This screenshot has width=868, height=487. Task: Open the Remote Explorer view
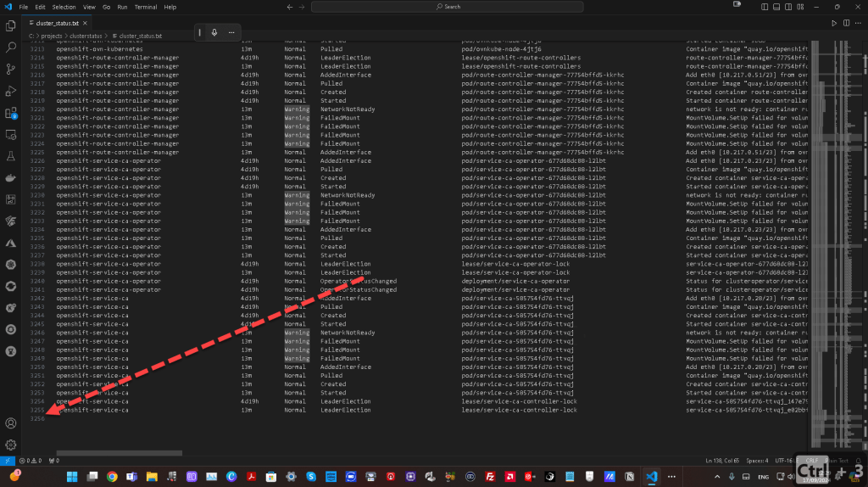[10, 135]
